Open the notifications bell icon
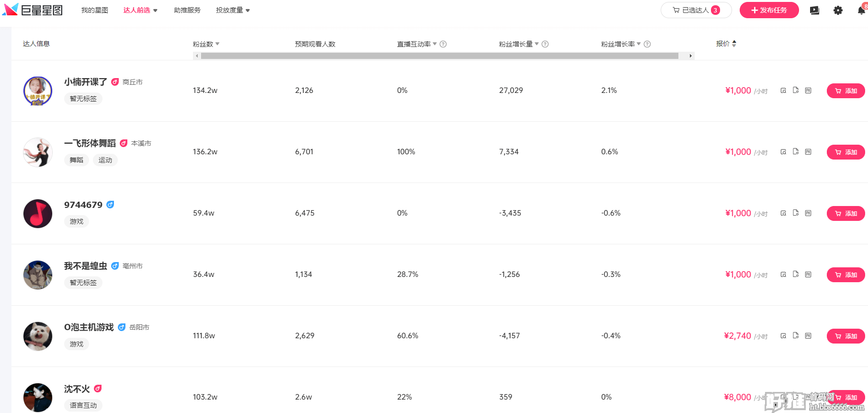Screen dimensions: 868x413 [x=861, y=11]
